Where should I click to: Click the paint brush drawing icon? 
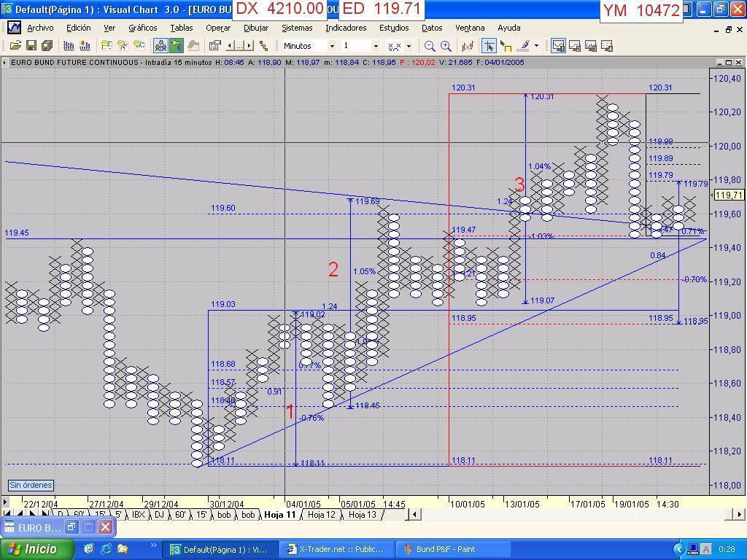523,46
